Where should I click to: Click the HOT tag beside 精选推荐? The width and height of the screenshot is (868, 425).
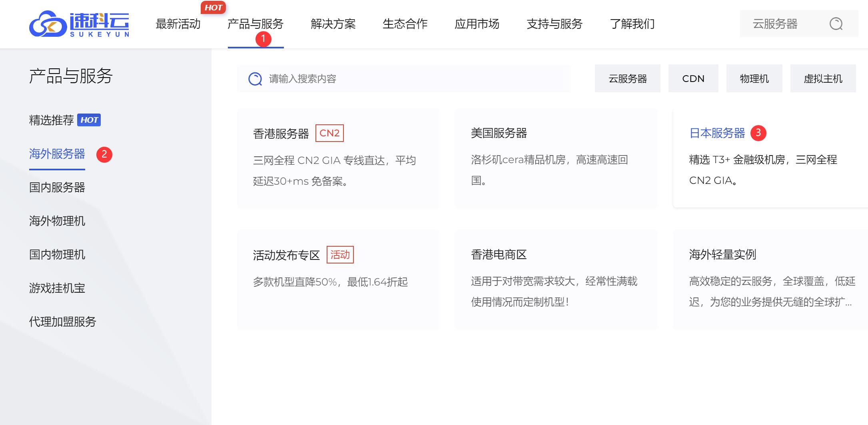click(x=89, y=120)
